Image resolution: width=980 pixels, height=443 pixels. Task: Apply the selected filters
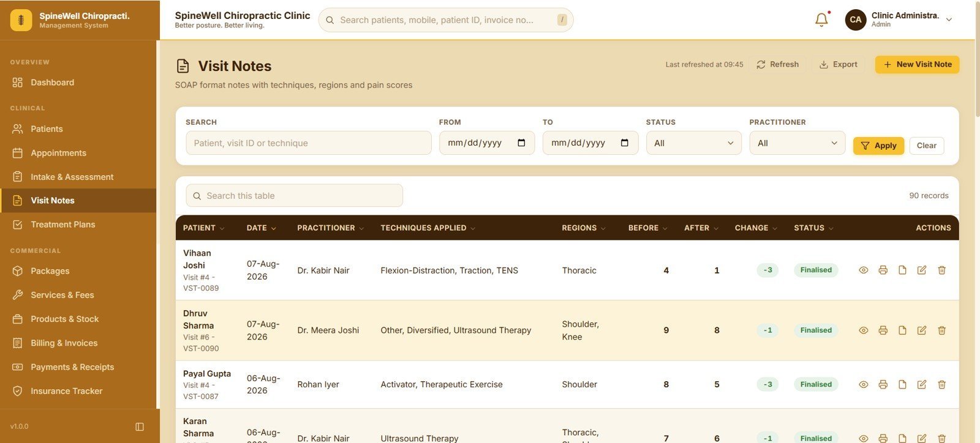click(878, 146)
